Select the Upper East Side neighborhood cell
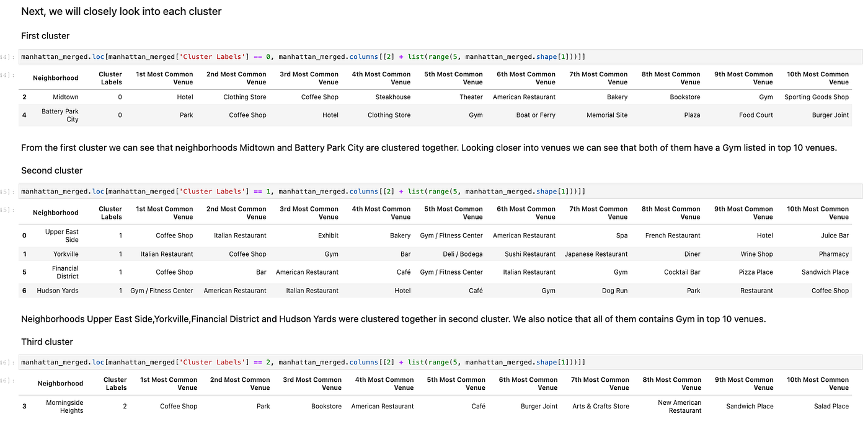Viewport: 868px width, 432px height. pyautogui.click(x=62, y=236)
